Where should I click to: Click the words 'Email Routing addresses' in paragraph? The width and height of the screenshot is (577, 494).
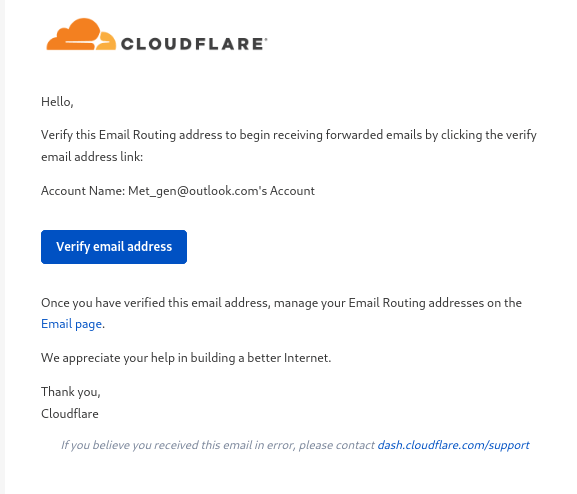[416, 303]
